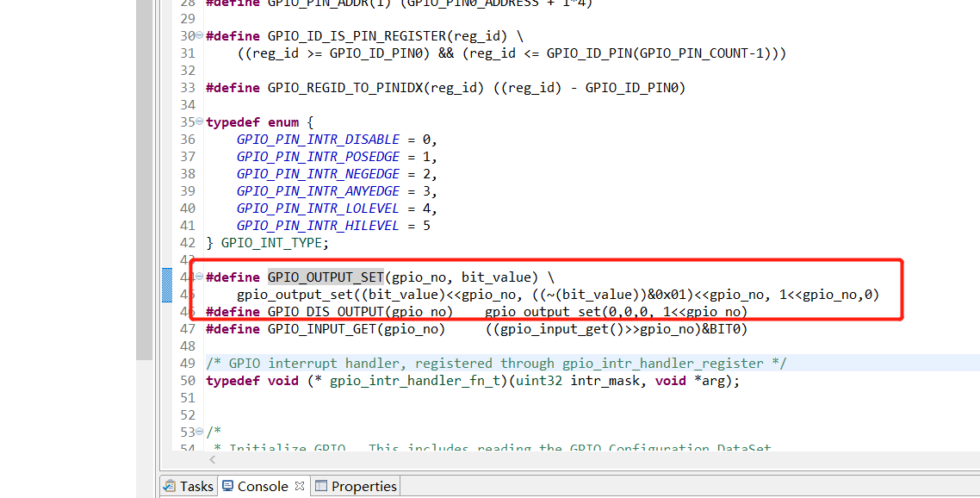The height and width of the screenshot is (498, 980).
Task: Click the GPIO_PIN_INTR_NEGEDGE enumerator
Action: coord(318,174)
